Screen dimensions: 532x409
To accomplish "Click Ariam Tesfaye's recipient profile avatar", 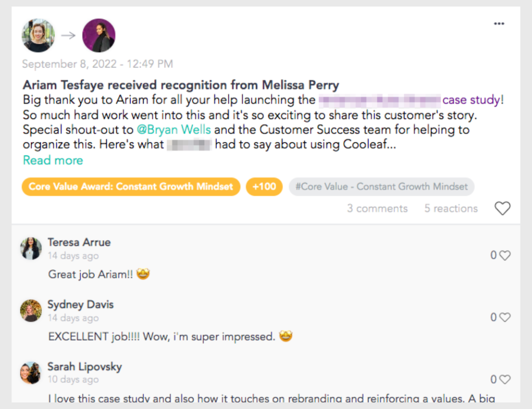I will click(x=99, y=36).
